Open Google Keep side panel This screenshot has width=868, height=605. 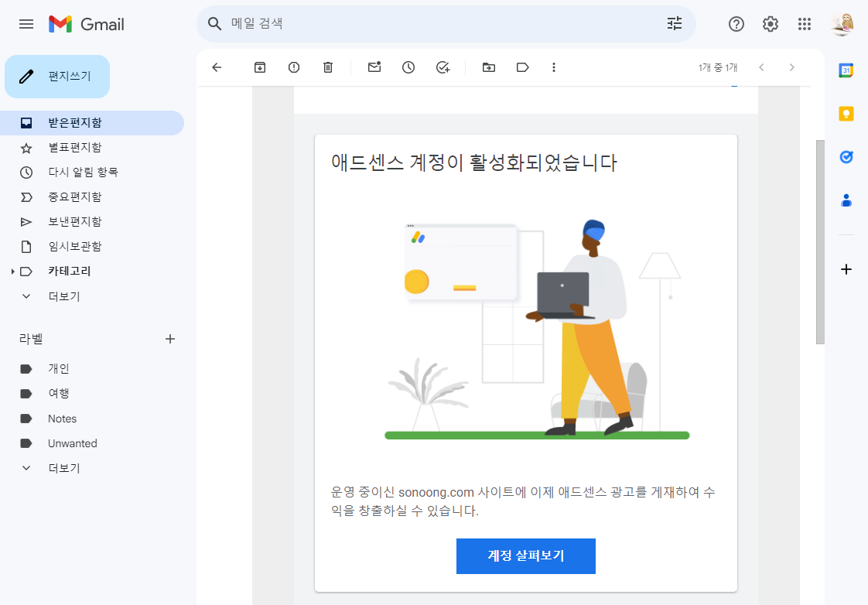846,114
